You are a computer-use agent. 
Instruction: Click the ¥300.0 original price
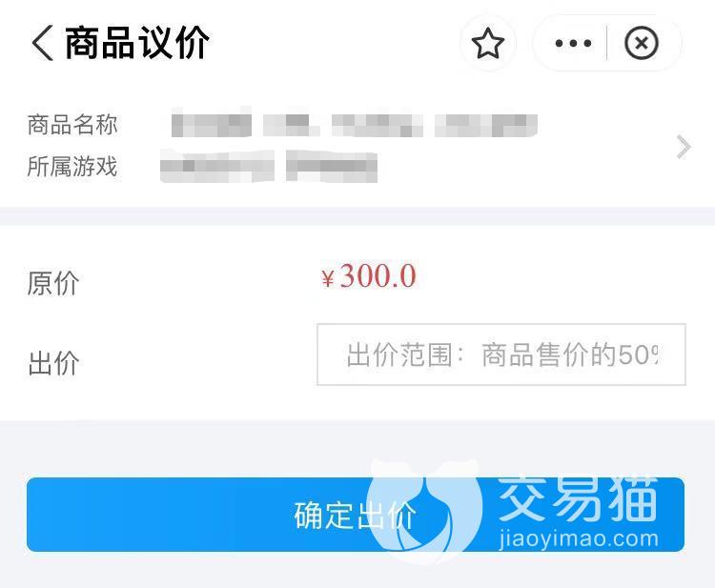click(368, 276)
